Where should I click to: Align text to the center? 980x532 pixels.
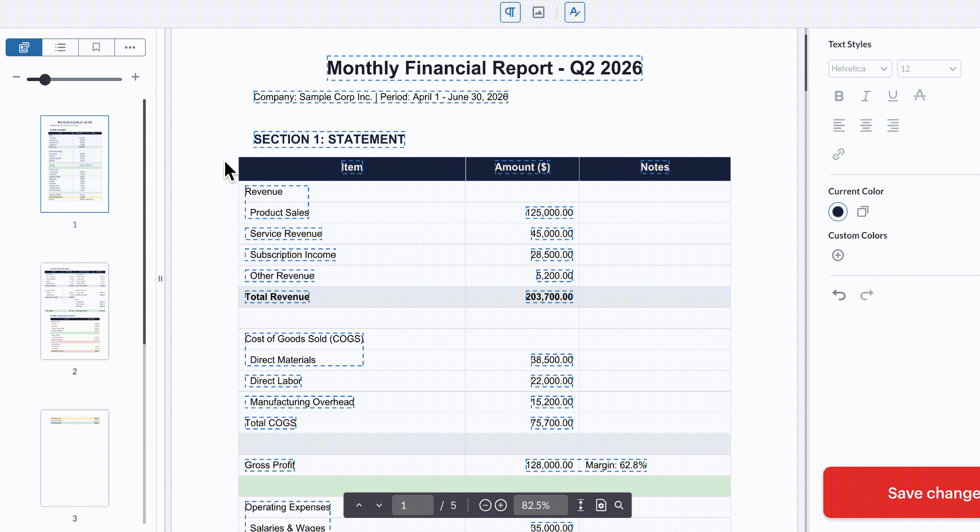[x=866, y=125]
